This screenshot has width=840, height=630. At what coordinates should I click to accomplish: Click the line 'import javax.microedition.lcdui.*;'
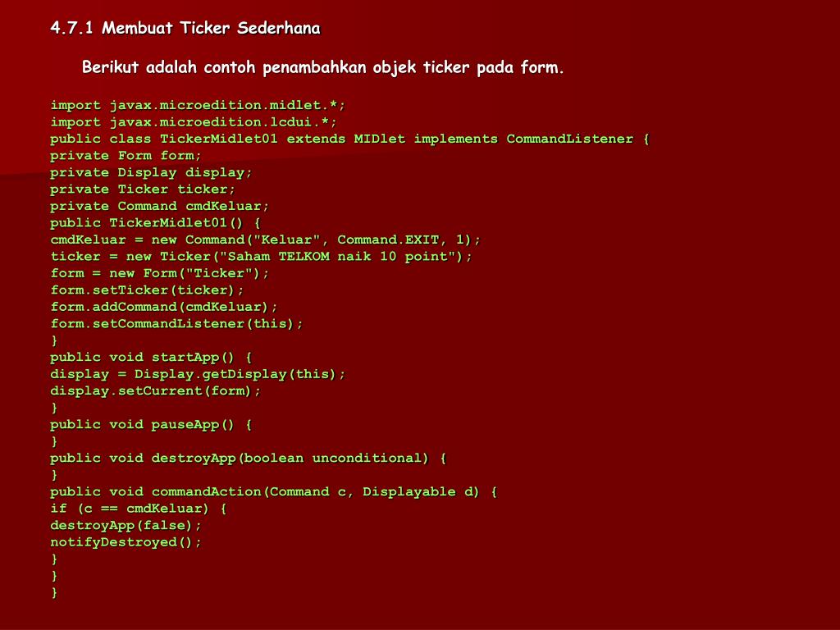[x=194, y=122]
